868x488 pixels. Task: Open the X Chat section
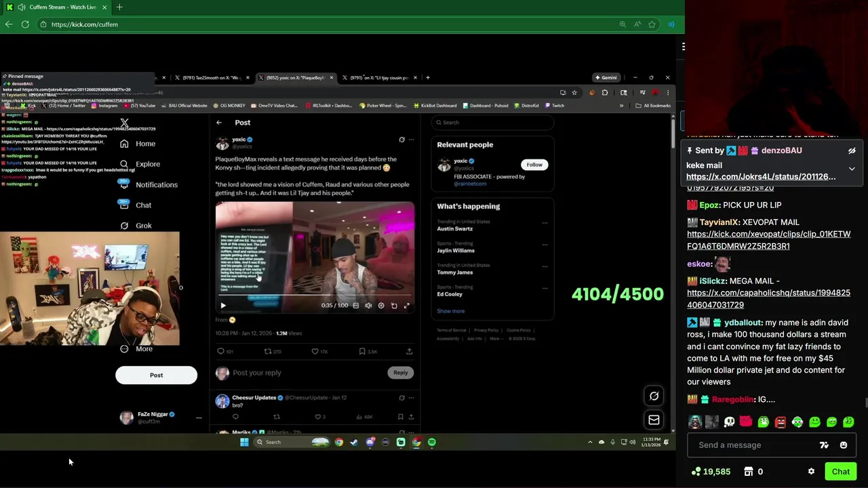tap(136, 205)
